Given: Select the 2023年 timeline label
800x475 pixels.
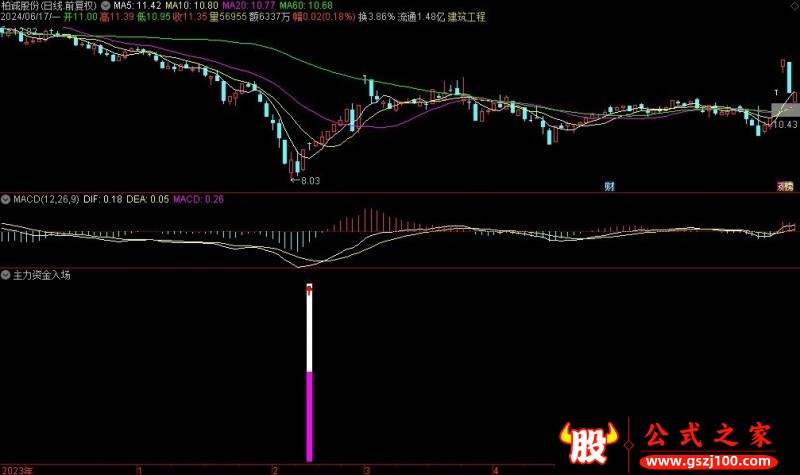Looking at the screenshot, I should 17,470.
